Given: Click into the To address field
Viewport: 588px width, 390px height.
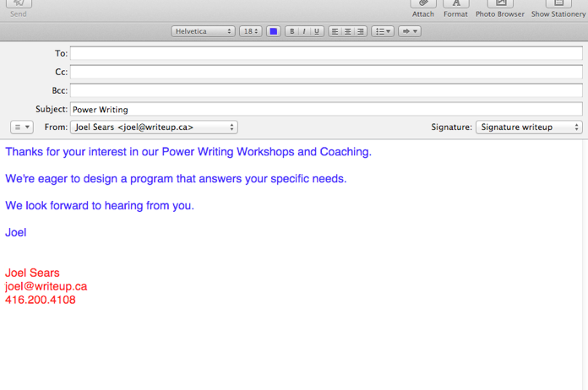Looking at the screenshot, I should [x=326, y=53].
